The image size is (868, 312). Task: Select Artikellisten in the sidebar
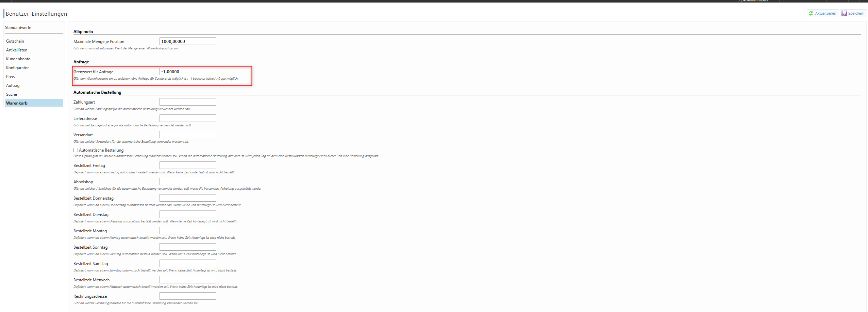click(17, 50)
